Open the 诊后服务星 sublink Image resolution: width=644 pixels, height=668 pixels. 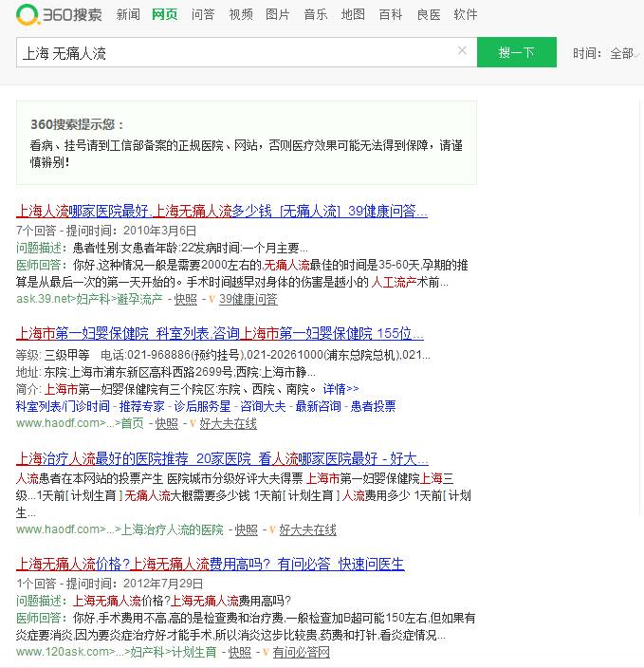[202, 406]
